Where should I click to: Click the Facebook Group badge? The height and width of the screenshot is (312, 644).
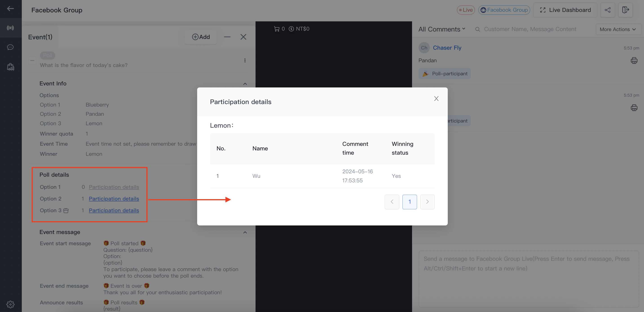pos(504,10)
